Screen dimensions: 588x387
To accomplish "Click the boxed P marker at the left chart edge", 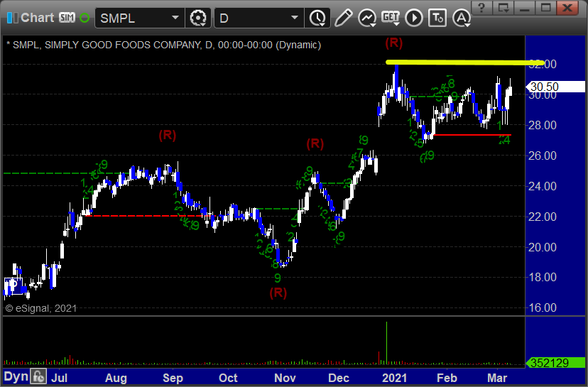I will click(13, 285).
